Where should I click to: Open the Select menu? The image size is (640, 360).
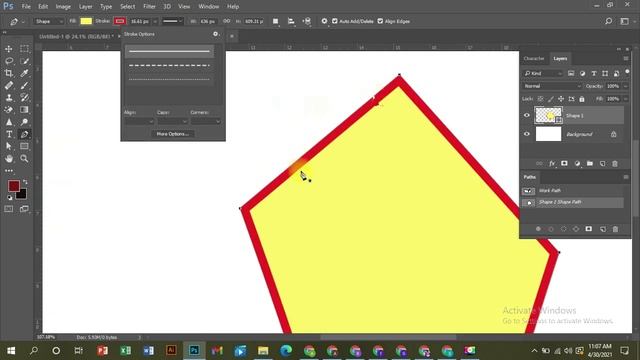[x=127, y=7]
